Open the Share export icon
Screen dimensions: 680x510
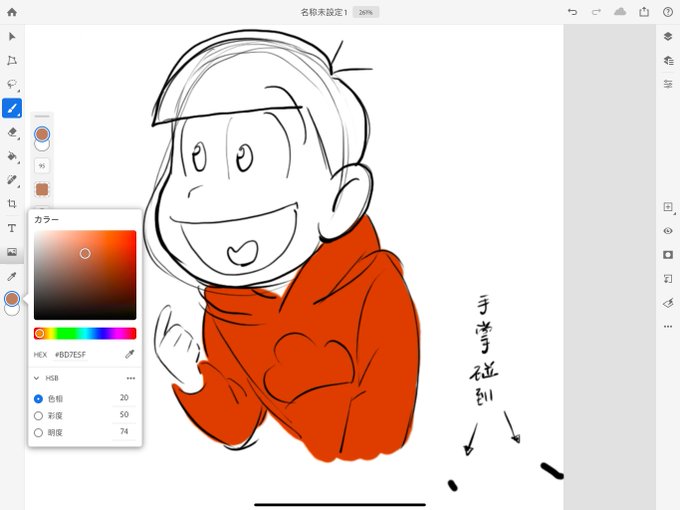(644, 12)
